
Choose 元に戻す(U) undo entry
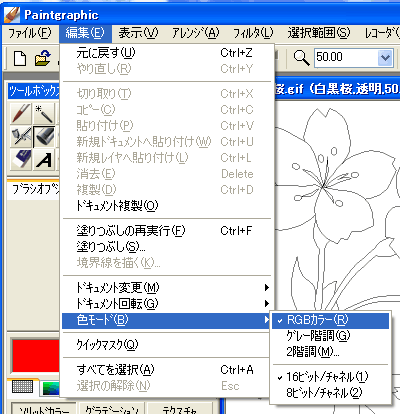coord(167,53)
